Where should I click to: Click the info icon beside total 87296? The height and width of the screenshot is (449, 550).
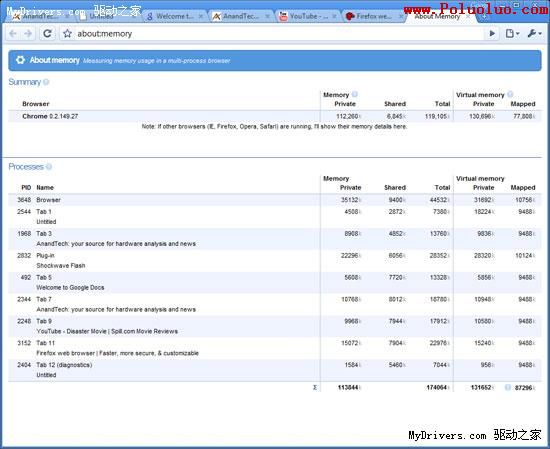[508, 387]
